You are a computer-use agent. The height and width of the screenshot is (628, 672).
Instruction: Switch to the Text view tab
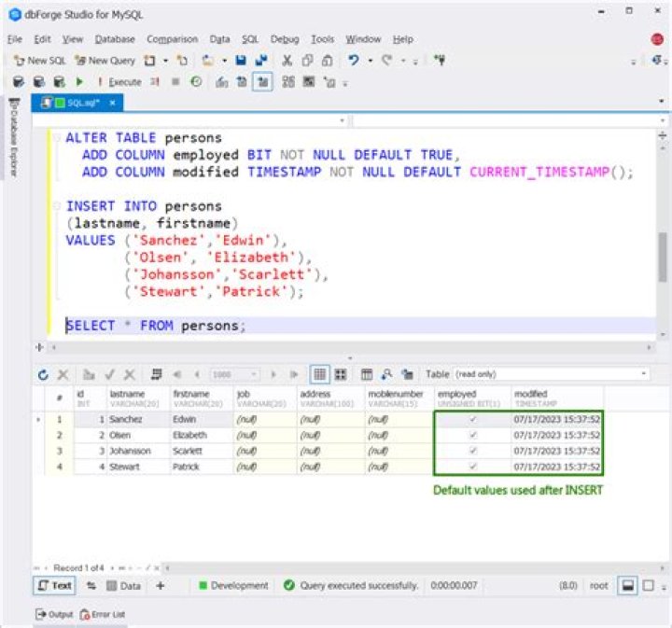54,586
